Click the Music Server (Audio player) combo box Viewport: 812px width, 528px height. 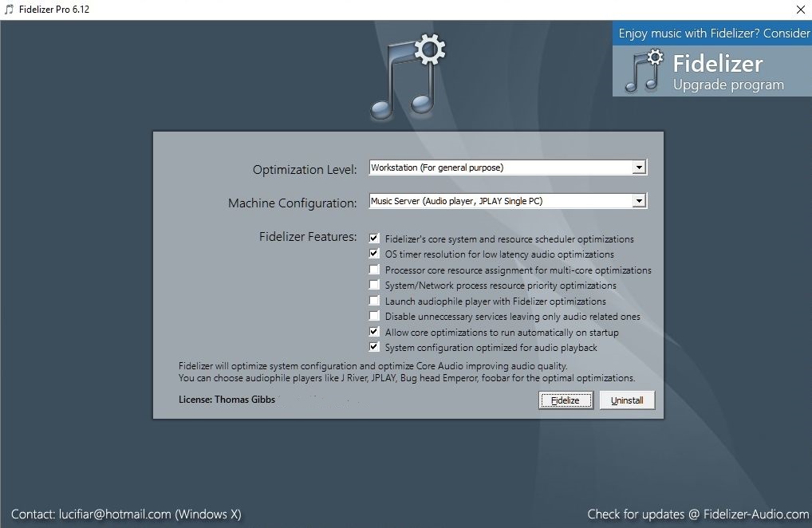point(507,201)
